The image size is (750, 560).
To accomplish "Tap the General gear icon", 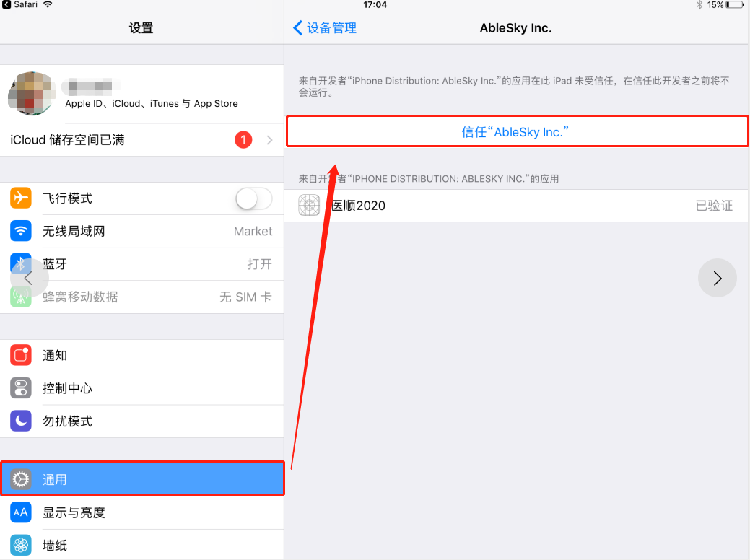I will coord(20,479).
